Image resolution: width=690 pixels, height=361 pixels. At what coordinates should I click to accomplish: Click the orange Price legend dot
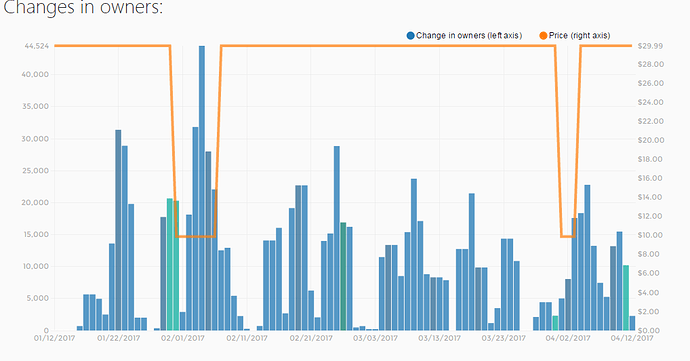coord(543,36)
